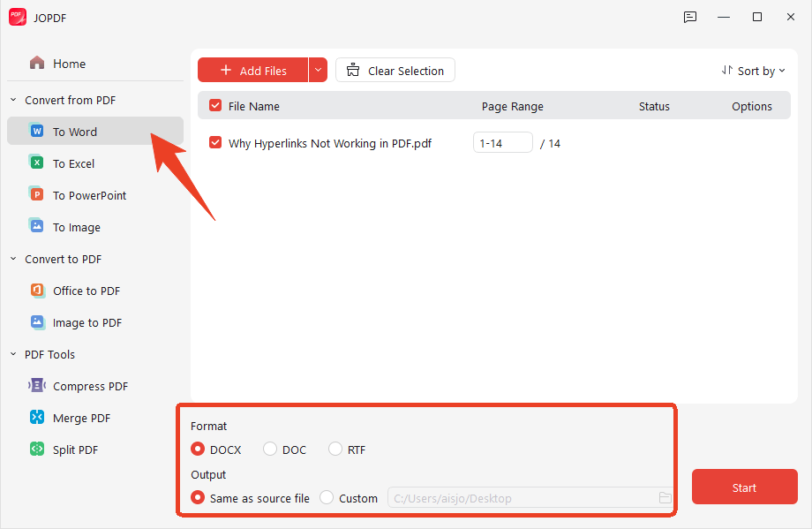Collapse the Convert to PDF section
The image size is (812, 529).
coord(13,259)
